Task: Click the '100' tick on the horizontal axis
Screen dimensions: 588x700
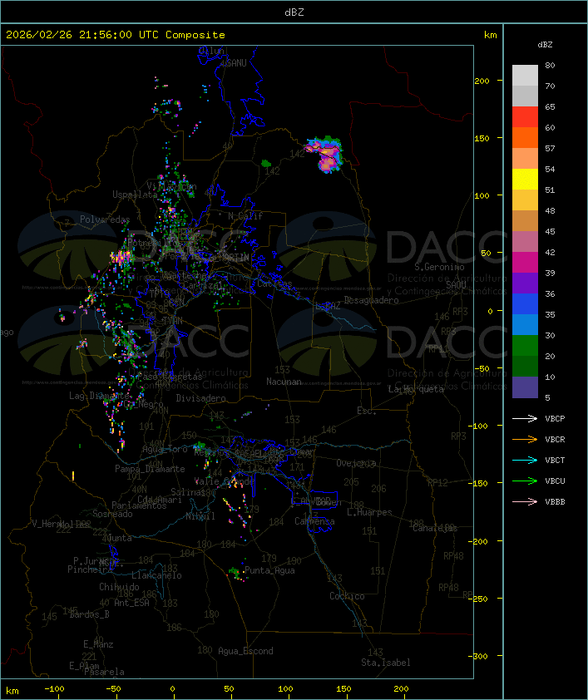Action: (286, 689)
